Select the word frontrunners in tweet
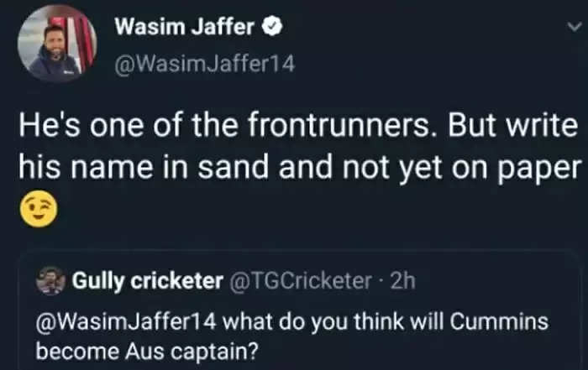Viewport: 588px width, 370px height. [x=338, y=126]
